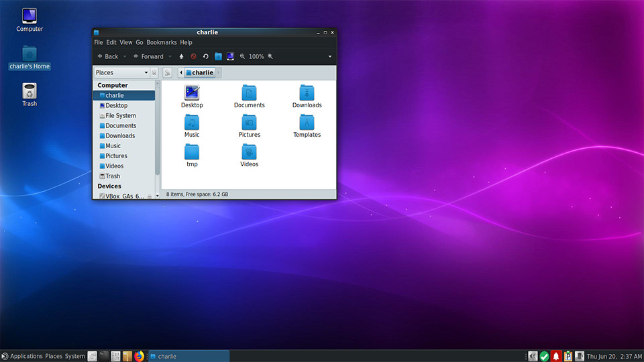The height and width of the screenshot is (362, 644).
Task: Open the Documents folder in file view
Action: 250,97
